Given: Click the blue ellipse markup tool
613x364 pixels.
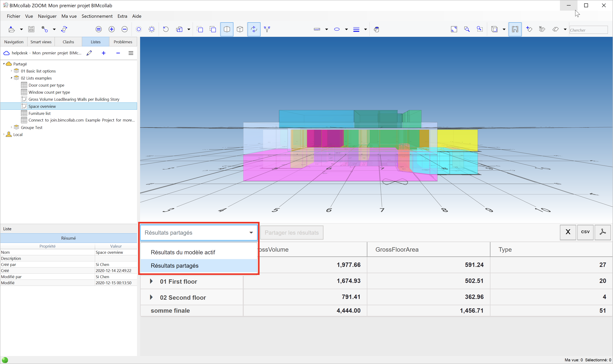Looking at the screenshot, I should pyautogui.click(x=337, y=29).
